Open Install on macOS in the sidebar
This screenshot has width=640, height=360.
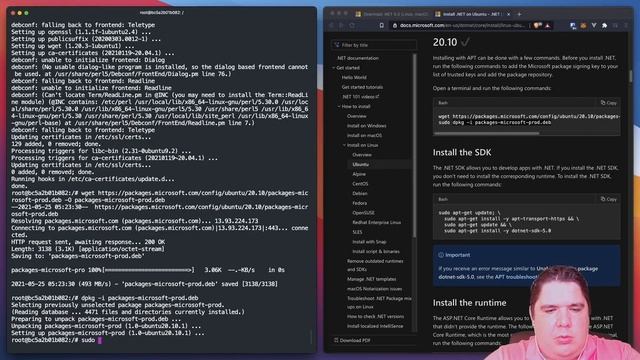pos(364,136)
